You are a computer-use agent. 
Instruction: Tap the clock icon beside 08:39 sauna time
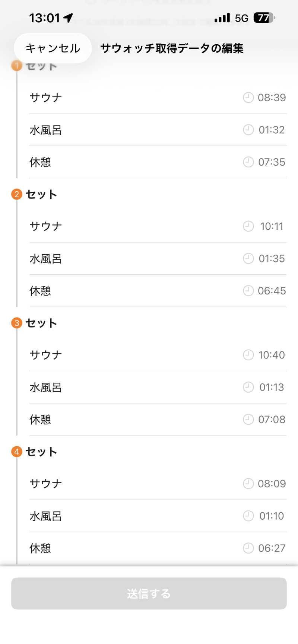(248, 98)
